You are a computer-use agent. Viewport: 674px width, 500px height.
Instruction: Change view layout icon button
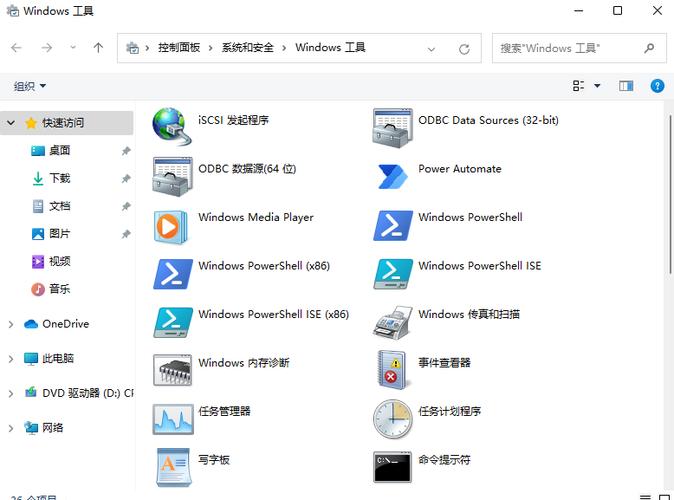tap(578, 86)
